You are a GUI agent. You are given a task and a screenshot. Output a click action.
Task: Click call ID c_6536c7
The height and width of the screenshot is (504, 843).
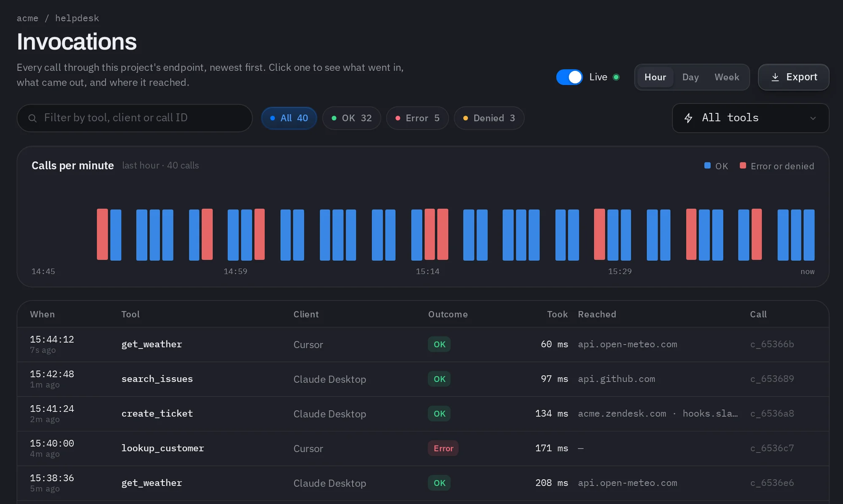[772, 448]
